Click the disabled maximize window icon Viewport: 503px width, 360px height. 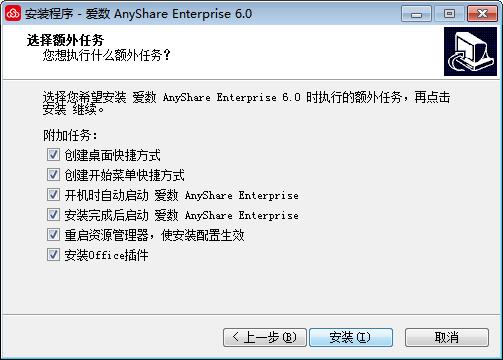tap(449, 14)
